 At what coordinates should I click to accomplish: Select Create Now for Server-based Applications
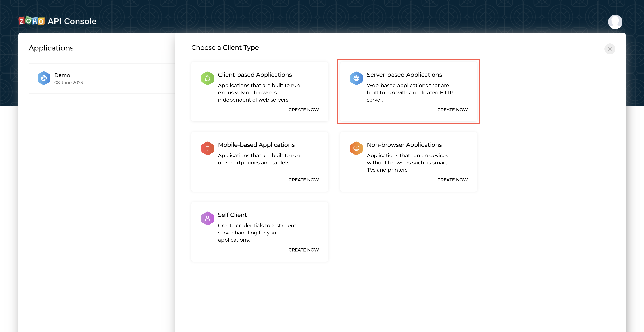click(452, 110)
